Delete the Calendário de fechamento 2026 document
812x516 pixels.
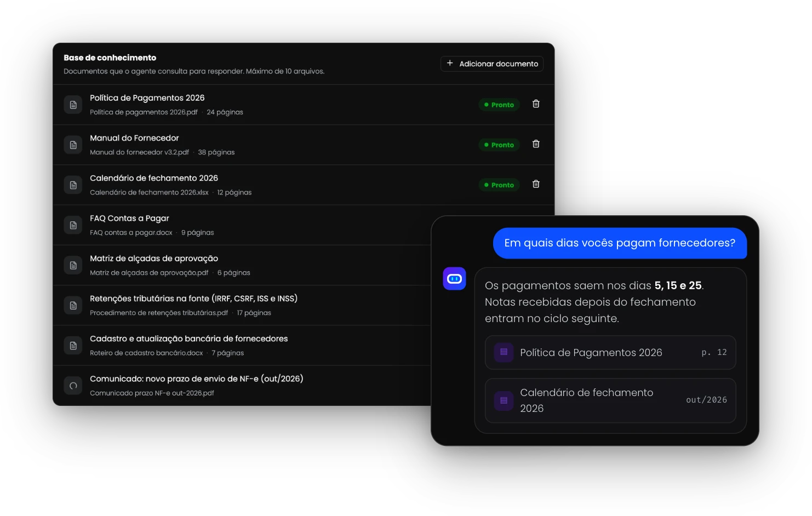[x=536, y=184]
